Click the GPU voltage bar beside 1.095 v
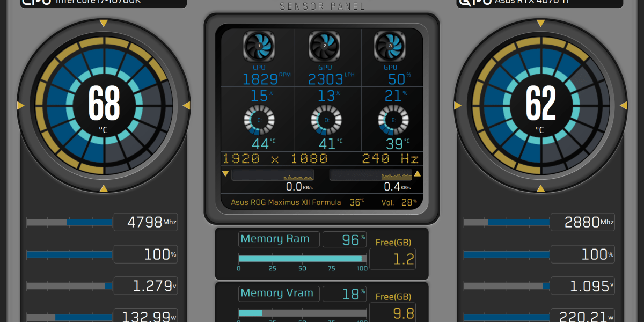 click(x=506, y=286)
